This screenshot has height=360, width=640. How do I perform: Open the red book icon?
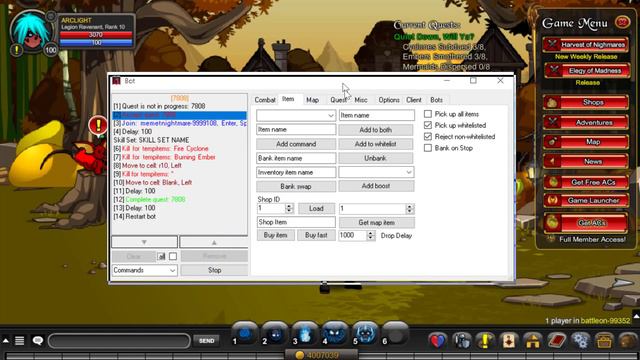pyautogui.click(x=557, y=340)
